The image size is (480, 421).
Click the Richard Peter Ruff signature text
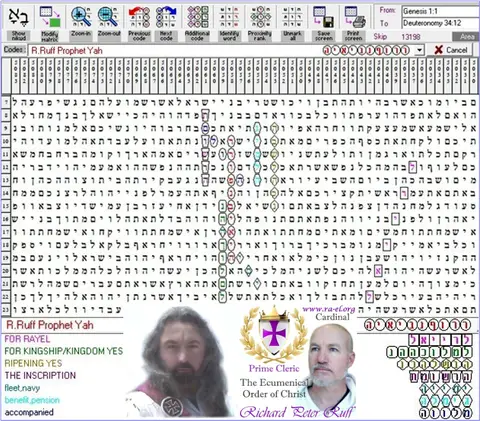coord(296,412)
